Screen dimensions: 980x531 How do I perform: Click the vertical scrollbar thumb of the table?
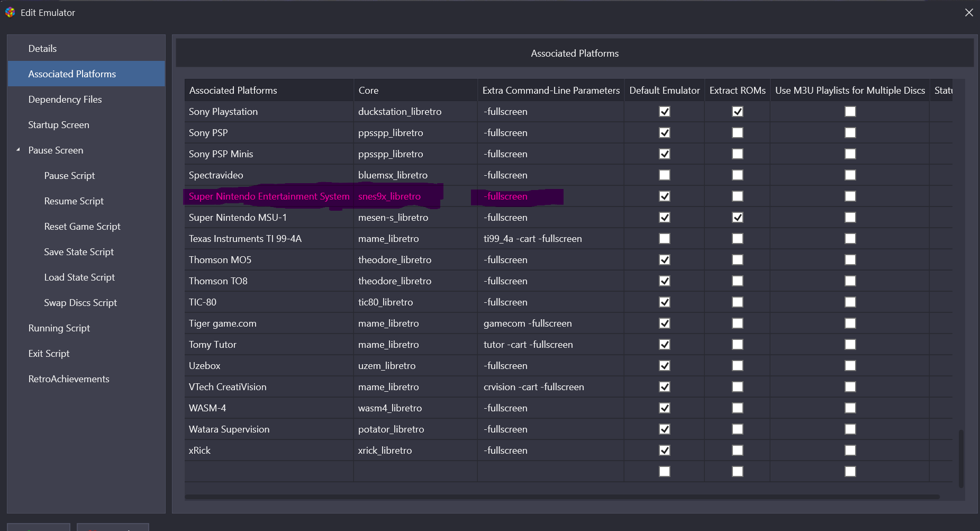tap(960, 458)
